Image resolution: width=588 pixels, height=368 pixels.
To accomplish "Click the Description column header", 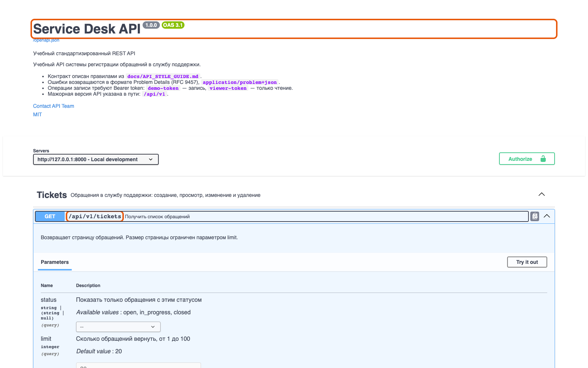I will tap(88, 286).
